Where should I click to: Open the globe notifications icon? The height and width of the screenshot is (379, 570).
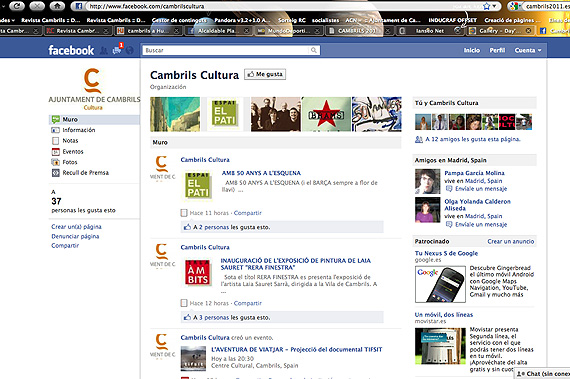(x=130, y=50)
